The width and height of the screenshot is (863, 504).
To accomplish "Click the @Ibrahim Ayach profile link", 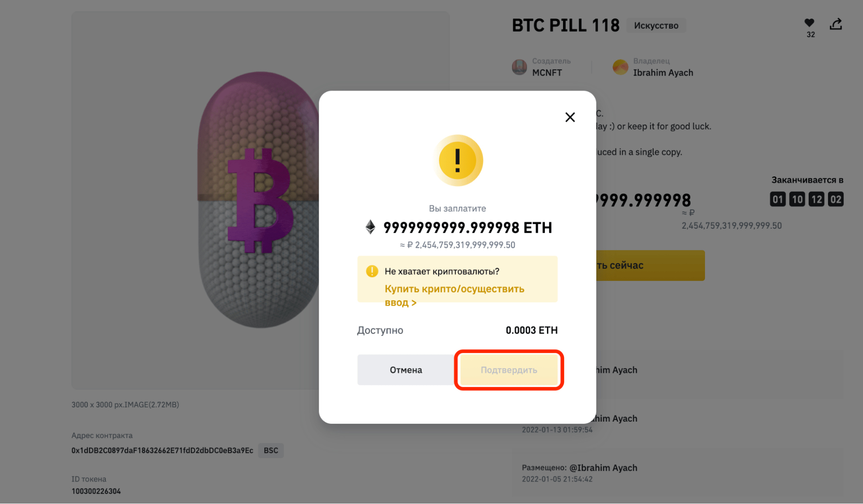I will [x=604, y=467].
